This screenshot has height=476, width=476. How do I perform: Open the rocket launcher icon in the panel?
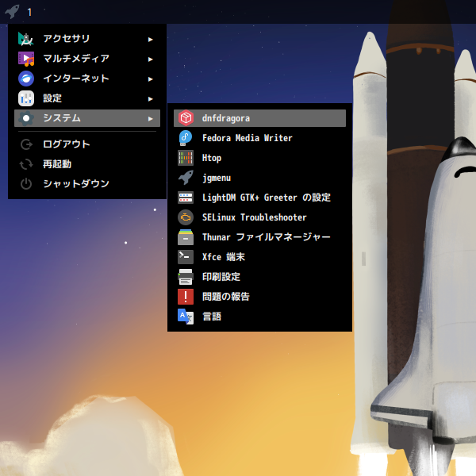[x=12, y=12]
